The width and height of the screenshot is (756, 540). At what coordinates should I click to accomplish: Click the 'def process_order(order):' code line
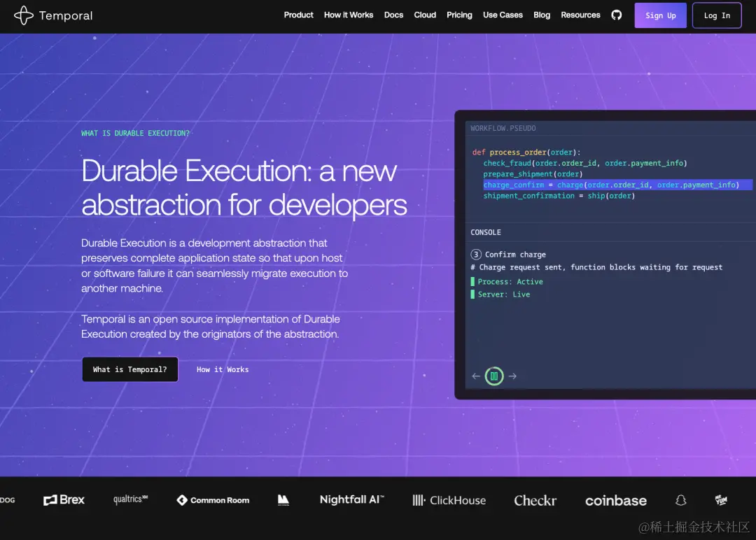coord(526,152)
